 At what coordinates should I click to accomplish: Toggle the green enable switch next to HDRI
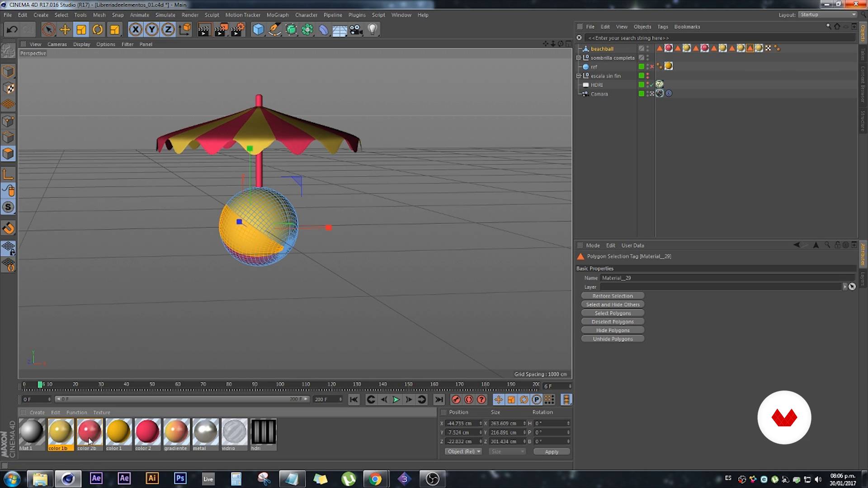click(x=641, y=85)
